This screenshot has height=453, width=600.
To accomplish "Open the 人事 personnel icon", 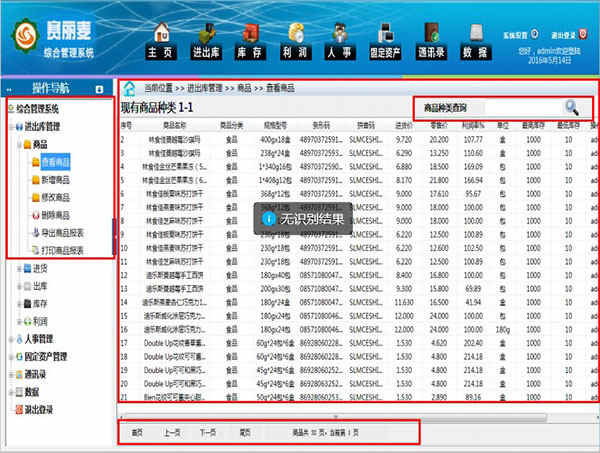I will (x=340, y=41).
